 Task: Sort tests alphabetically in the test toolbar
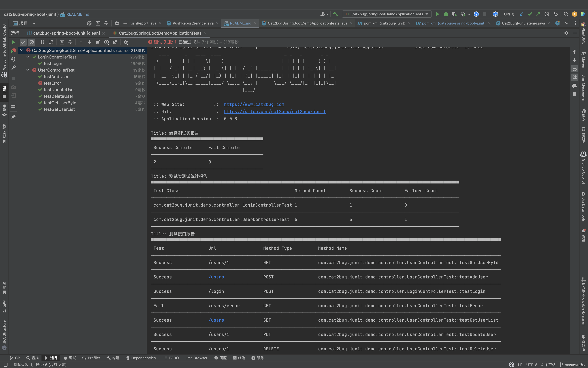coord(42,42)
